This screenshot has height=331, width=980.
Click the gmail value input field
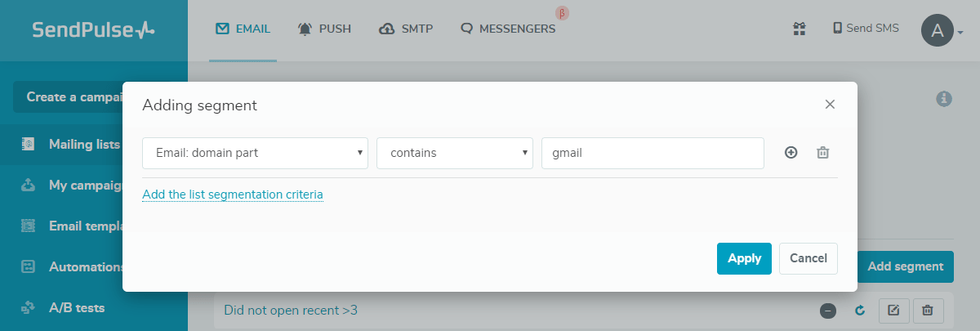653,153
